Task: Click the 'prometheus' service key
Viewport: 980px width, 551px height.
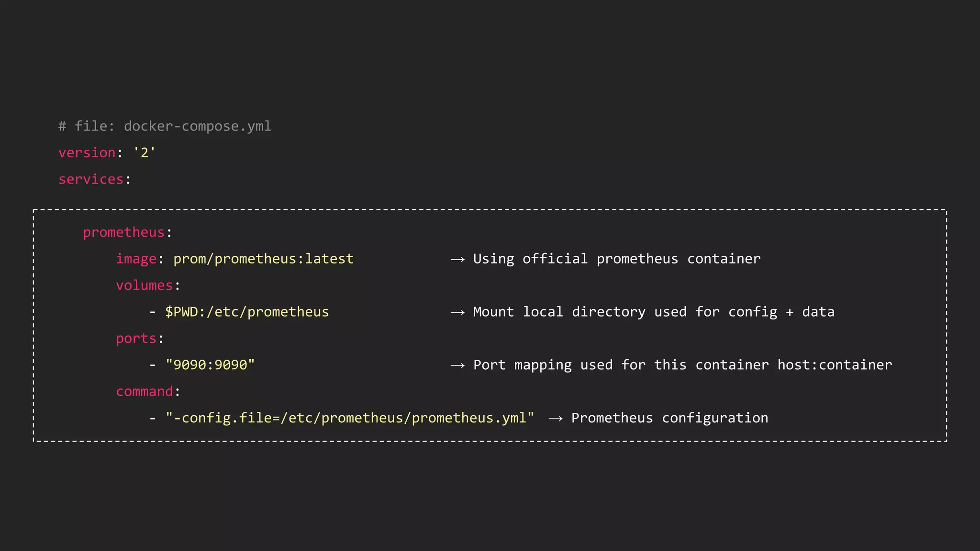Action: [x=124, y=232]
